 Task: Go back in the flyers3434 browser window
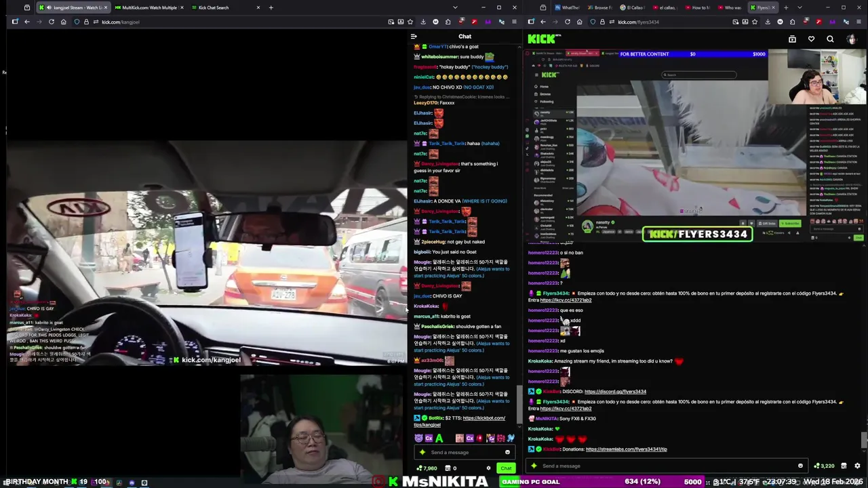543,22
